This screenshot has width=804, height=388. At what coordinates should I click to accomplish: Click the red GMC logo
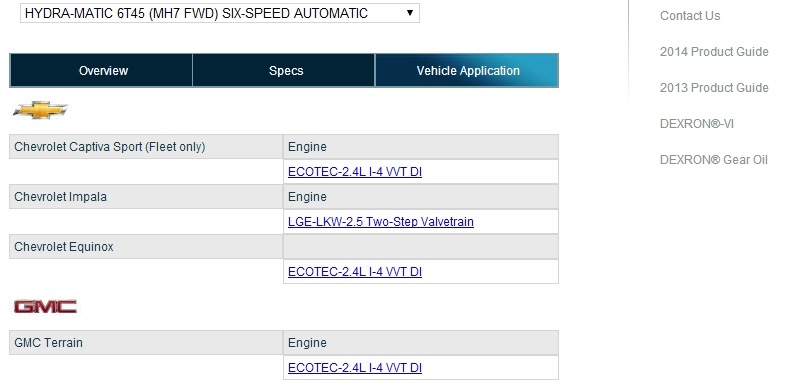[45, 307]
